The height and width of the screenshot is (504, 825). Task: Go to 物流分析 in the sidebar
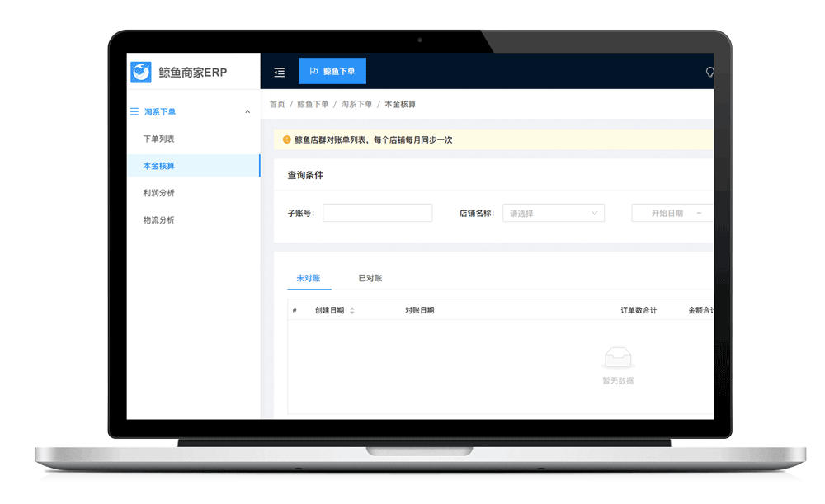click(x=159, y=220)
